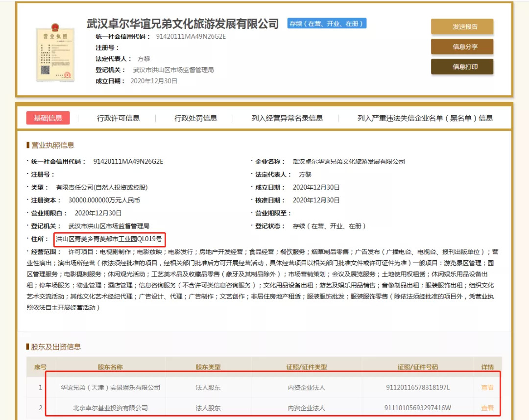Switch to the 行政许可信息 tab
Viewport: 529px width, 420px height.
click(118, 118)
